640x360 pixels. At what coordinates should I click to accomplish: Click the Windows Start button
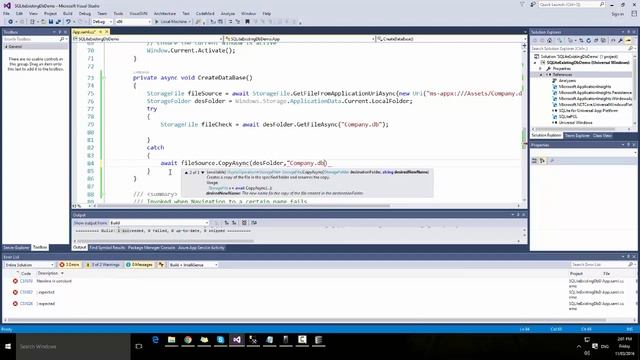coord(8,347)
